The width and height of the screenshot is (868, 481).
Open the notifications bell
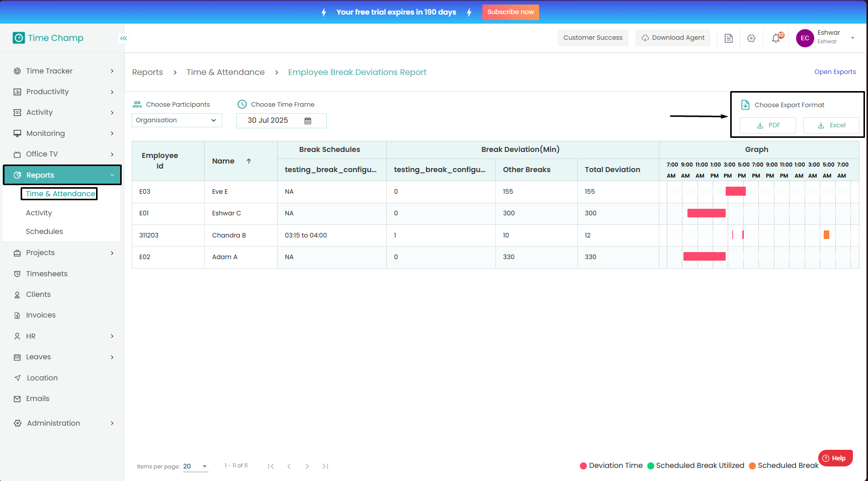pyautogui.click(x=776, y=38)
